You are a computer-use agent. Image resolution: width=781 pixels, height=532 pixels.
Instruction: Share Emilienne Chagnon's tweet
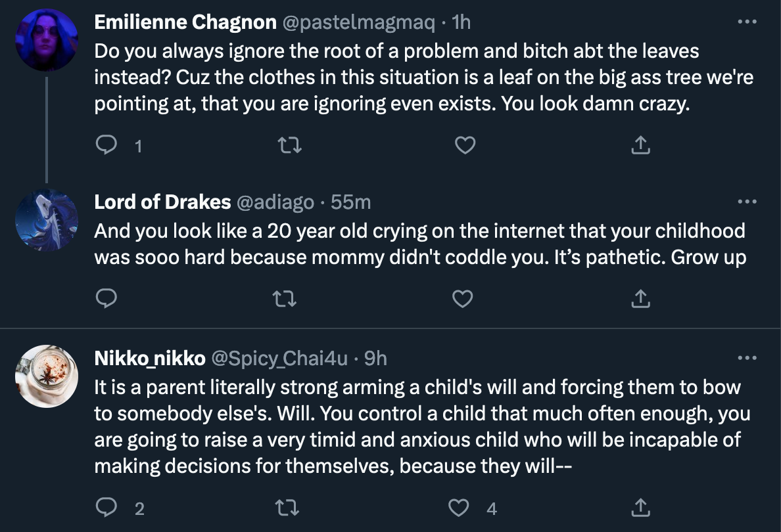point(640,145)
